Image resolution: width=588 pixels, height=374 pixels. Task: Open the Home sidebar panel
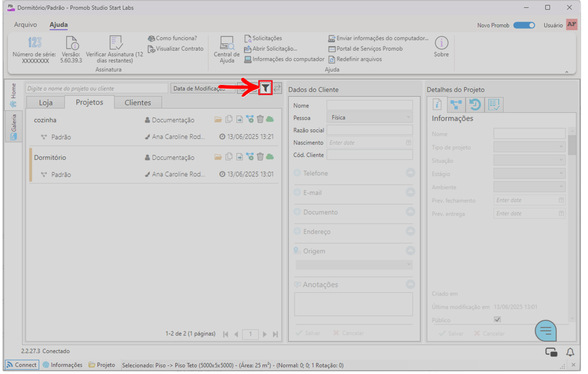point(13,95)
